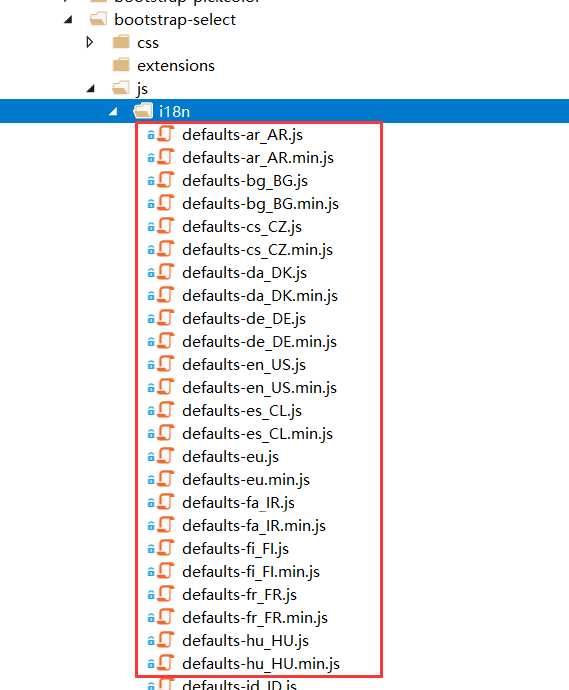Click the script icon of defaults-es_CL.js
Screen dimensions: 569x690
pos(166,410)
